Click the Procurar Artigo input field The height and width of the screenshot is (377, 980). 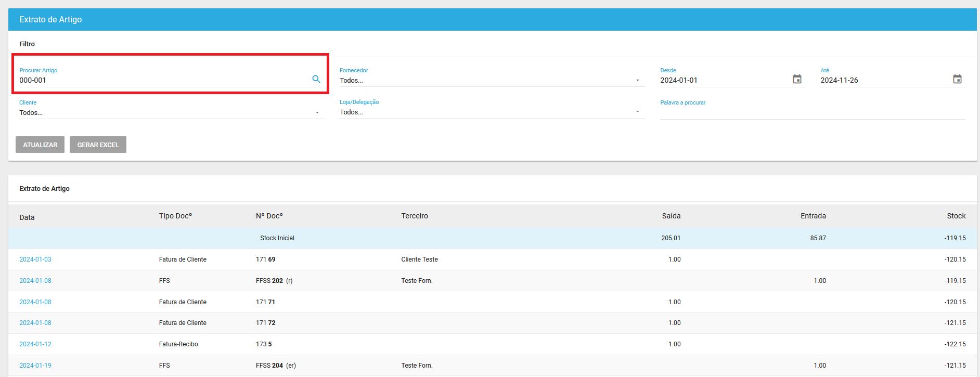point(164,80)
